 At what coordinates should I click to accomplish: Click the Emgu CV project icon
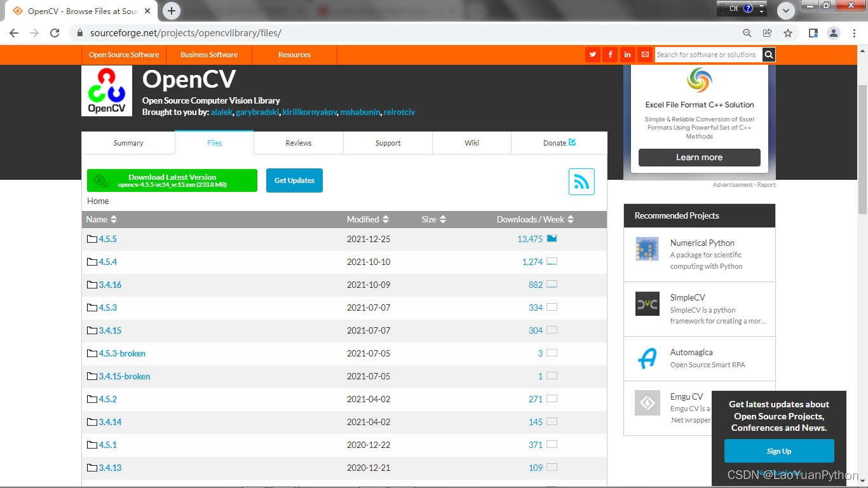coord(647,403)
